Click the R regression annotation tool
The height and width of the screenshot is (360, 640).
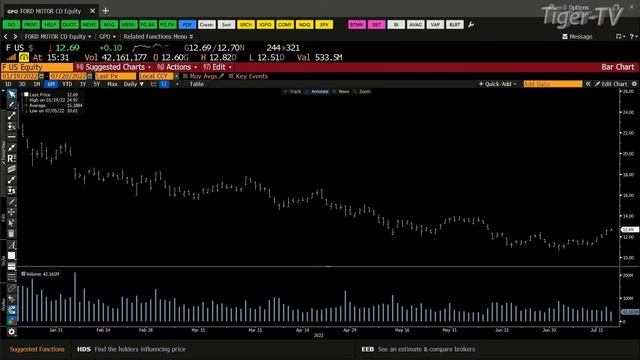(x=11, y=158)
